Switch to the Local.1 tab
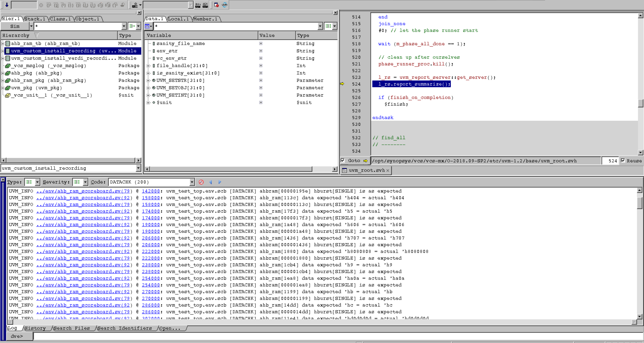The image size is (644, 343). coord(178,19)
